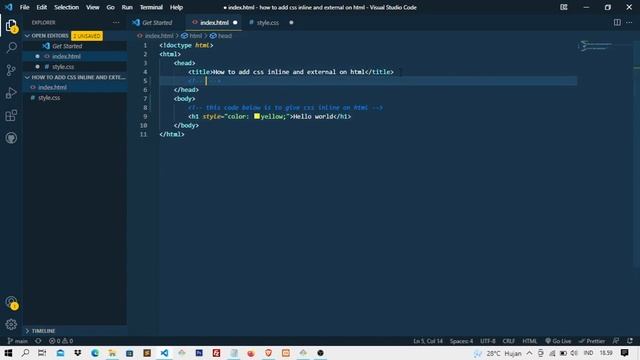
Task: Open the feedback icon in status bar
Action: (x=616, y=341)
